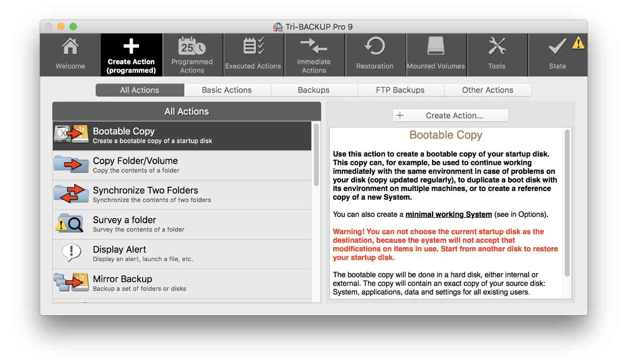Select the Copy Folder/Volume title text

tap(135, 161)
